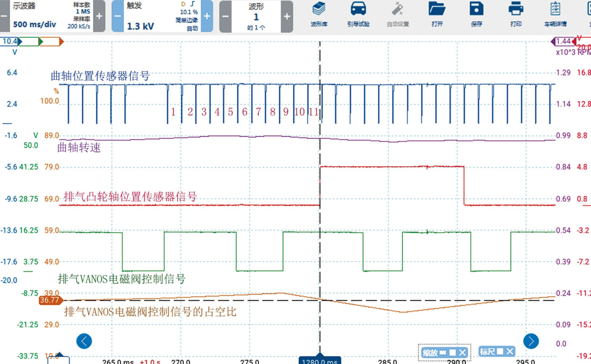Image resolution: width=591 pixels, height=364 pixels.
Task: Click the 10.1 % pre-trigger value
Action: (x=189, y=13)
